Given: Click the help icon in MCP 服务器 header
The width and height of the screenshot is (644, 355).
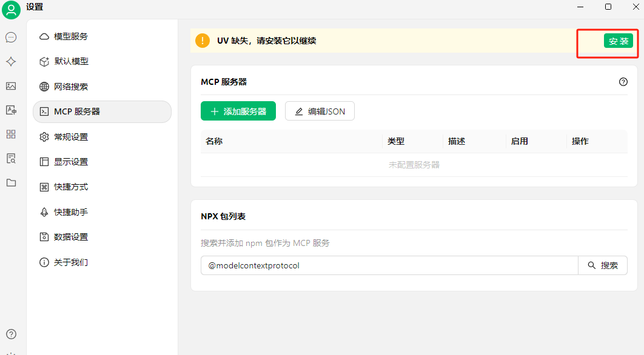Looking at the screenshot, I should (x=623, y=82).
